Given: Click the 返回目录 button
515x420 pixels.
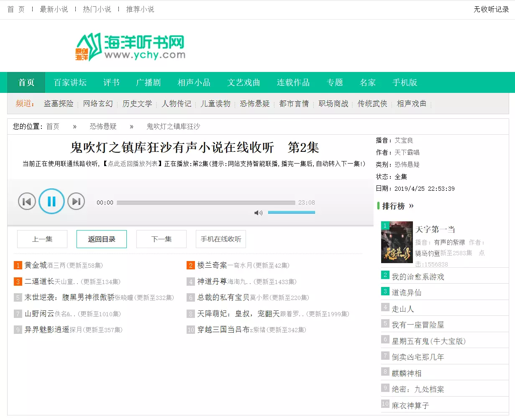Looking at the screenshot, I should (102, 239).
